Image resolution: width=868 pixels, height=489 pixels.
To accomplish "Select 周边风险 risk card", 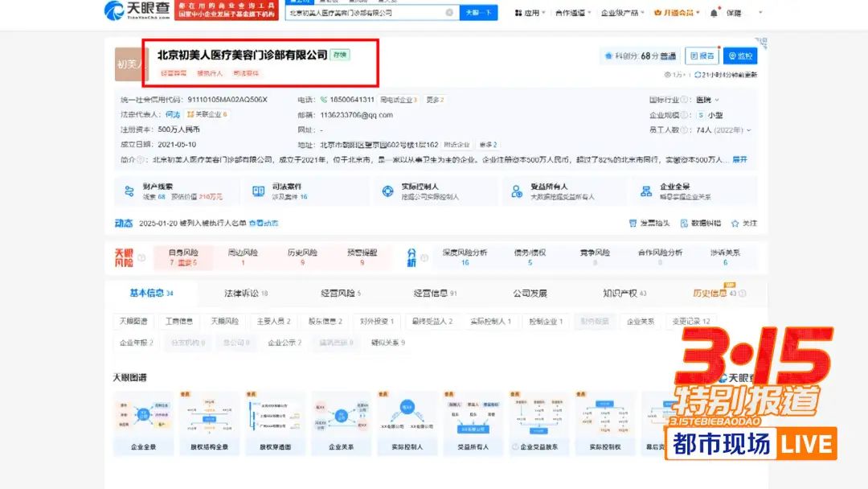I will pyautogui.click(x=243, y=257).
